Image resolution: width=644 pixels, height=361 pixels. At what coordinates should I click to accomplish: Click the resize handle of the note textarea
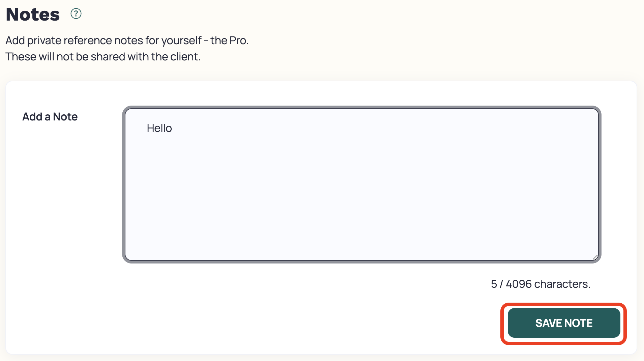595,257
